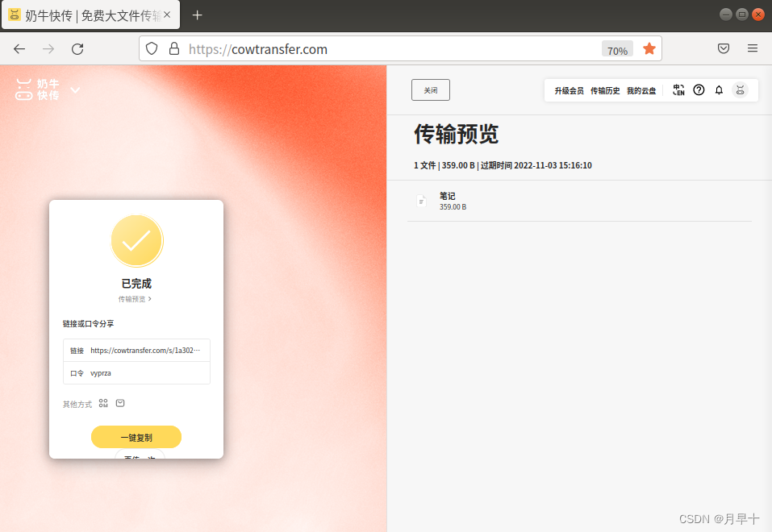Open 升级会员 menu item
Screen dimensions: 772x532
pyautogui.click(x=569, y=90)
